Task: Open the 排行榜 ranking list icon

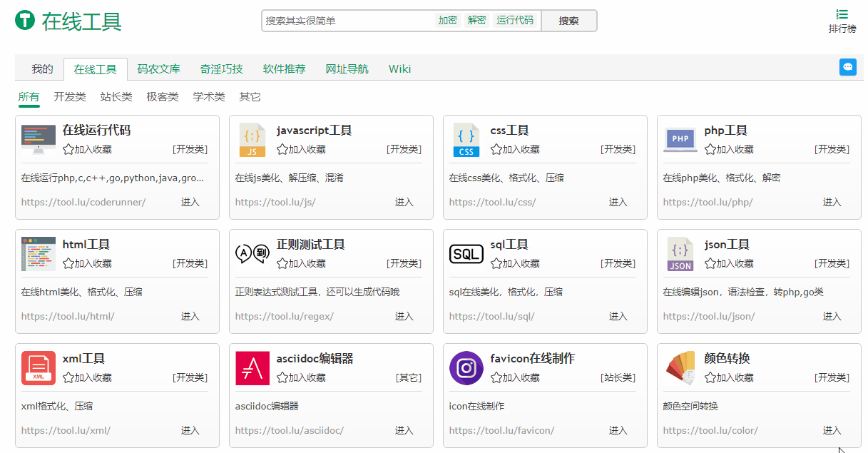Action: tap(842, 14)
